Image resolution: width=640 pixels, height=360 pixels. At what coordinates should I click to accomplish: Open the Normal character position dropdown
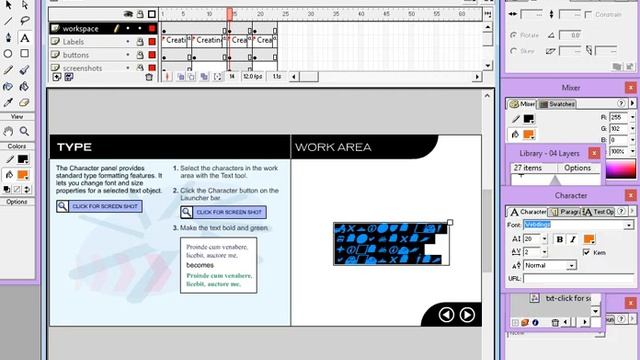[x=572, y=266]
